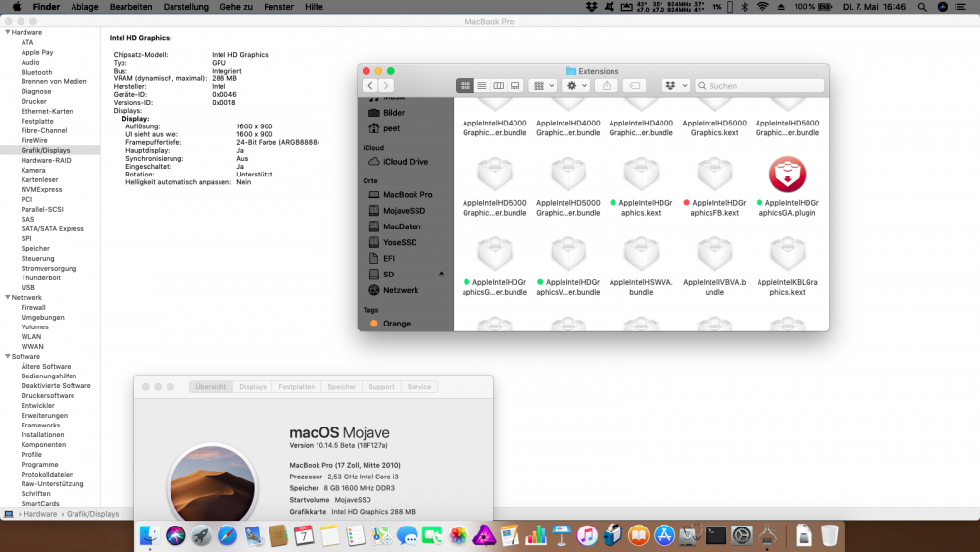This screenshot has width=980, height=552.
Task: Open the Support tab in About This Mac
Action: point(381,387)
